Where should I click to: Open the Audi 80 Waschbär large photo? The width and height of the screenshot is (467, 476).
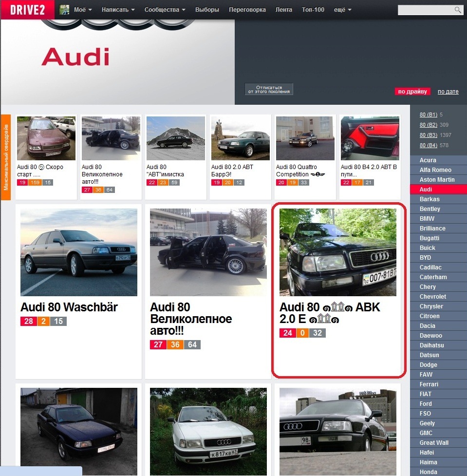[x=78, y=252]
